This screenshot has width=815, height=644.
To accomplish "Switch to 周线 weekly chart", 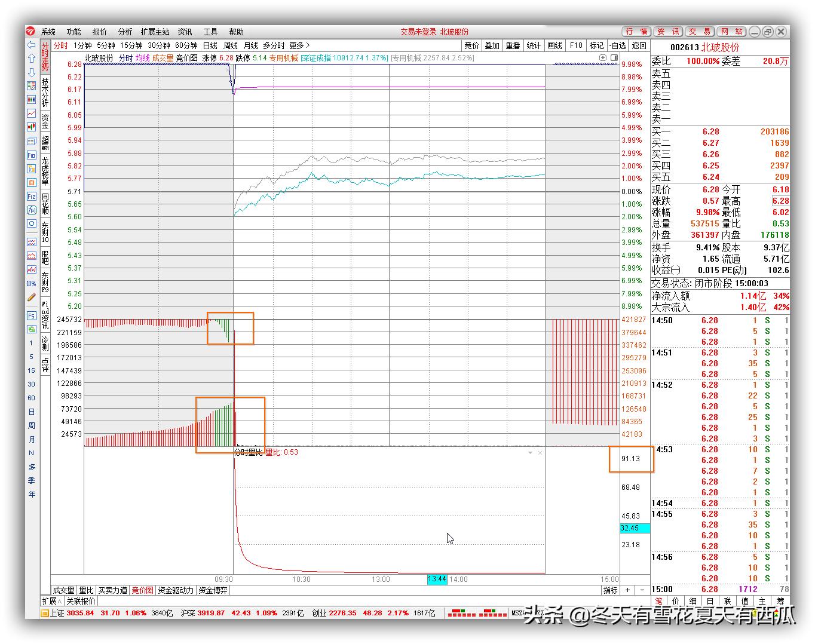I will (231, 45).
